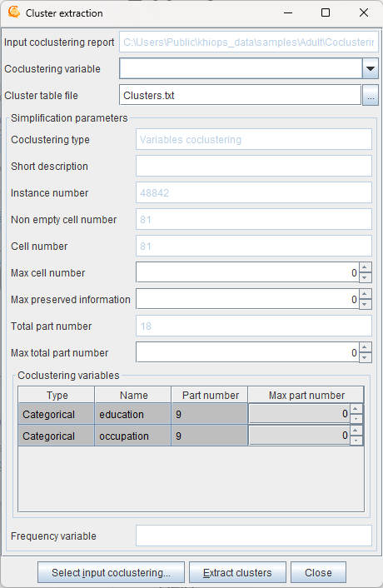Click the Max part number column header
The height and width of the screenshot is (588, 383).
pyautogui.click(x=306, y=395)
